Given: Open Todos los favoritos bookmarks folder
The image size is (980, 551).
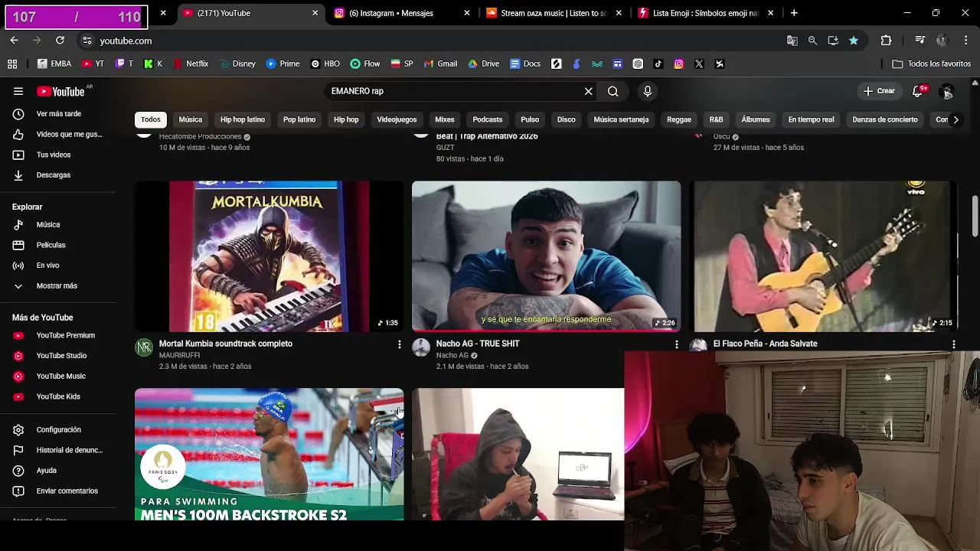Looking at the screenshot, I should coord(932,64).
